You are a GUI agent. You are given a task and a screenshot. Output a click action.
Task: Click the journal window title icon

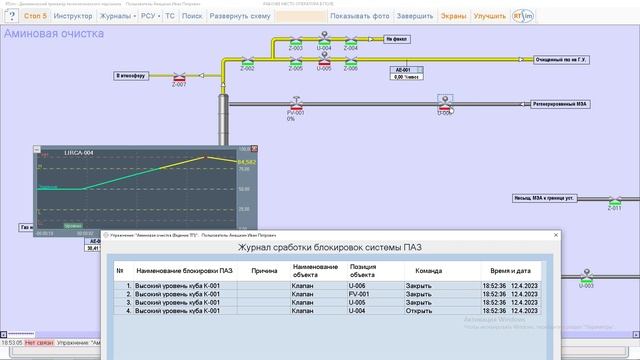click(x=106, y=235)
